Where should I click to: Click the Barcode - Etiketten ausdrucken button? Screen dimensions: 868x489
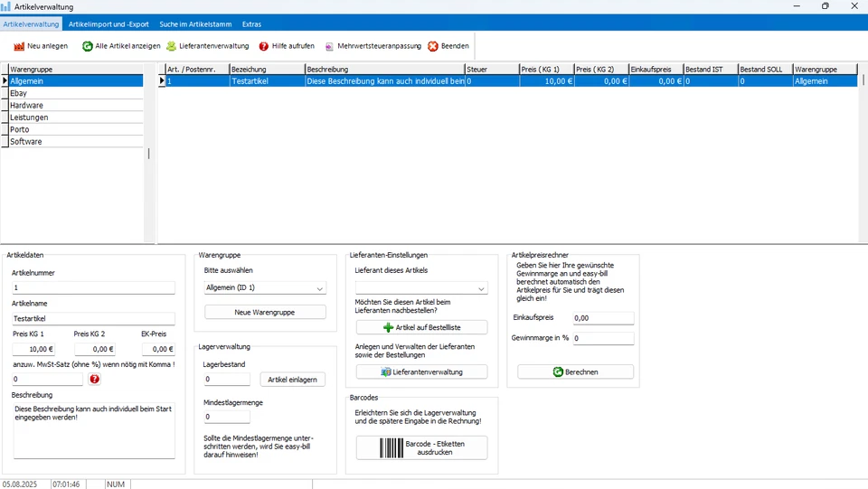click(422, 447)
